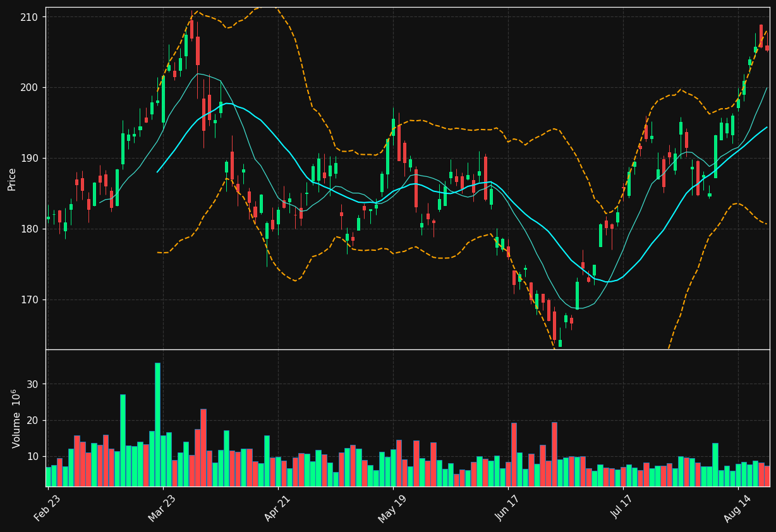The width and height of the screenshot is (776, 532).
Task: Click the 210 price axis label
Action: (x=29, y=17)
